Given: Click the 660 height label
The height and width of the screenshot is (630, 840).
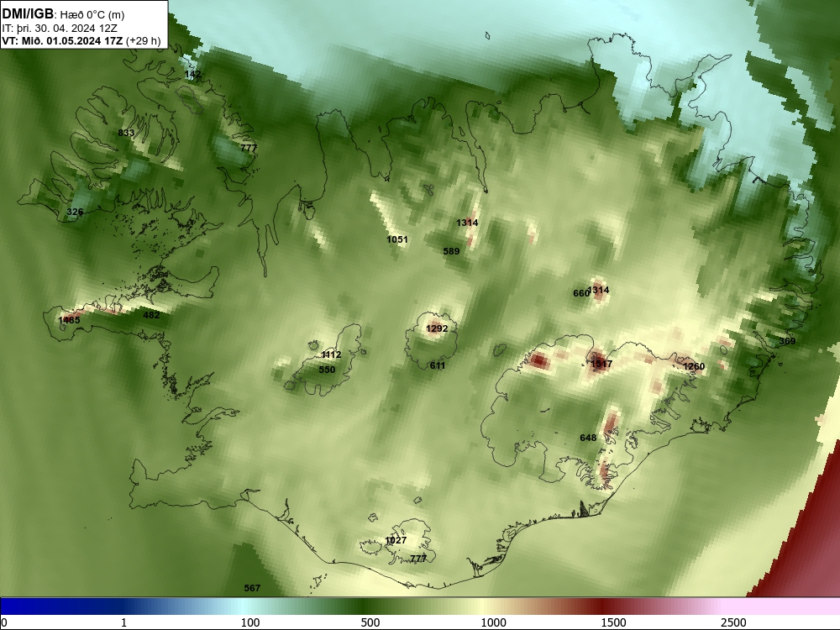Looking at the screenshot, I should pos(580,293).
